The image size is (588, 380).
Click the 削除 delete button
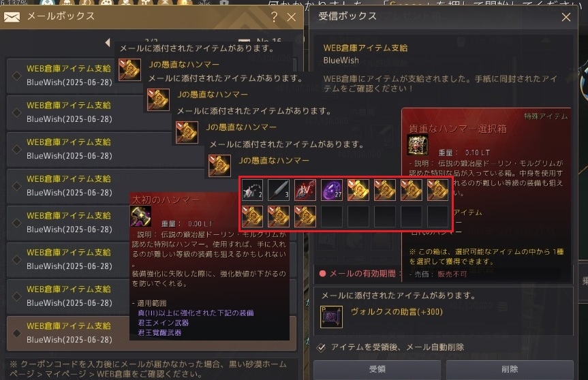coord(510,370)
